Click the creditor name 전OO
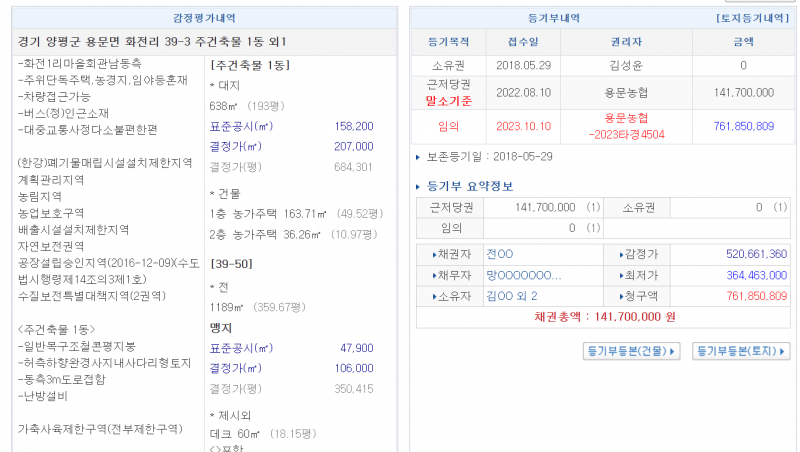 click(499, 254)
